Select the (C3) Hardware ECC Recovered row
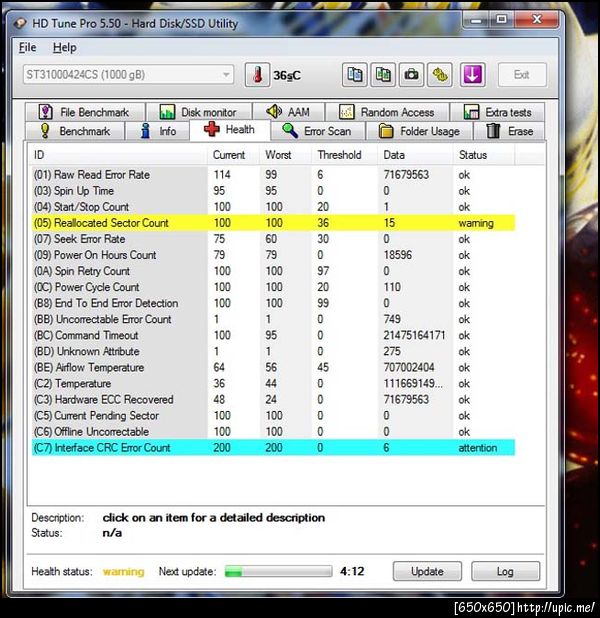 coord(273,400)
